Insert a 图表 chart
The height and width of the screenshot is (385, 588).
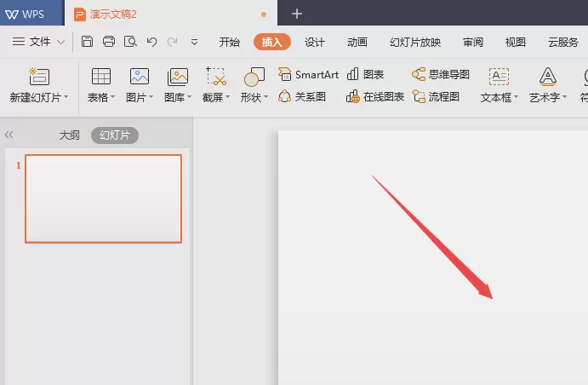click(365, 74)
